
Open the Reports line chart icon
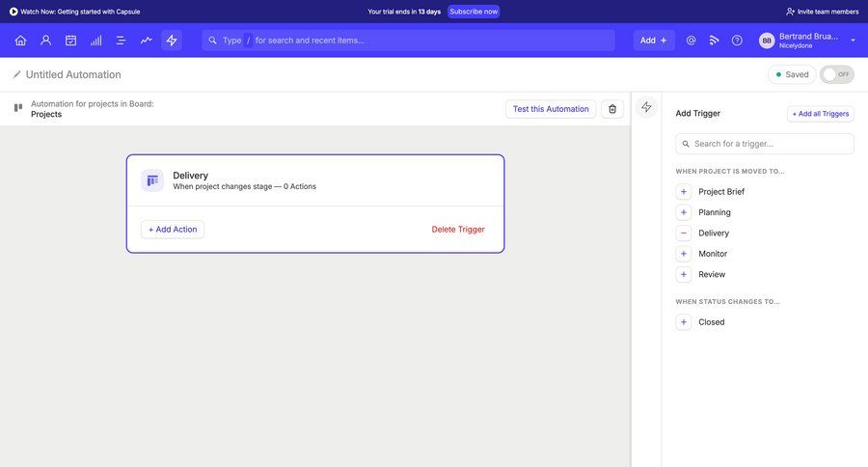(146, 41)
